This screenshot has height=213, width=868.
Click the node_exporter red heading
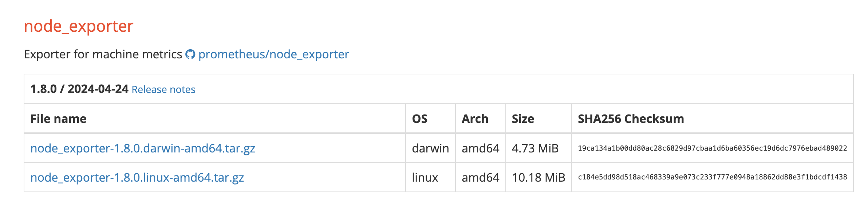[79, 26]
